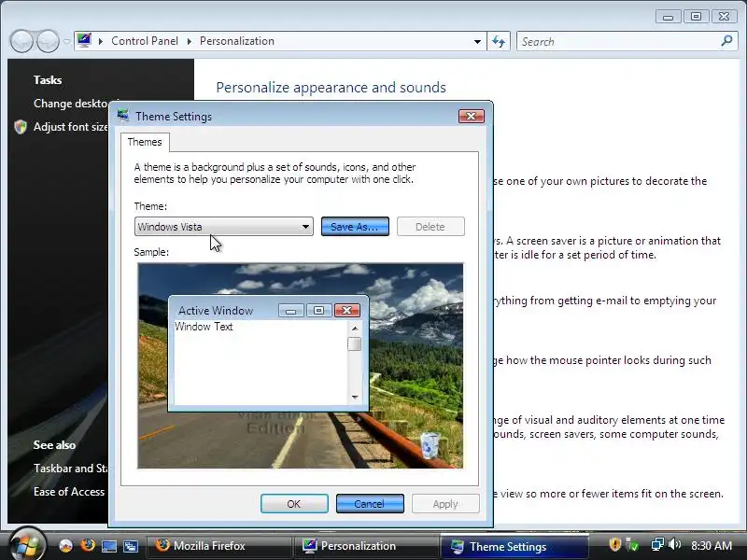The height and width of the screenshot is (560, 747).
Task: Click the Show Desktop quick launch icon
Action: 109,546
